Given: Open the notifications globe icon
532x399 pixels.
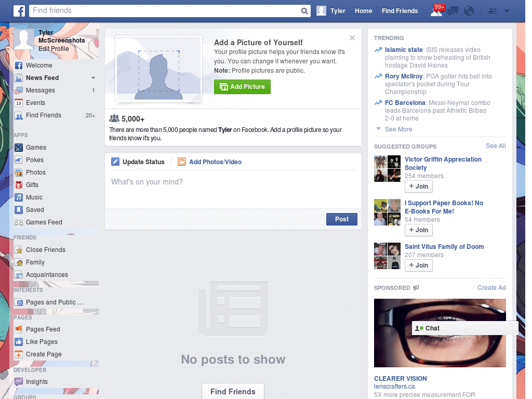Looking at the screenshot, I should pos(469,11).
